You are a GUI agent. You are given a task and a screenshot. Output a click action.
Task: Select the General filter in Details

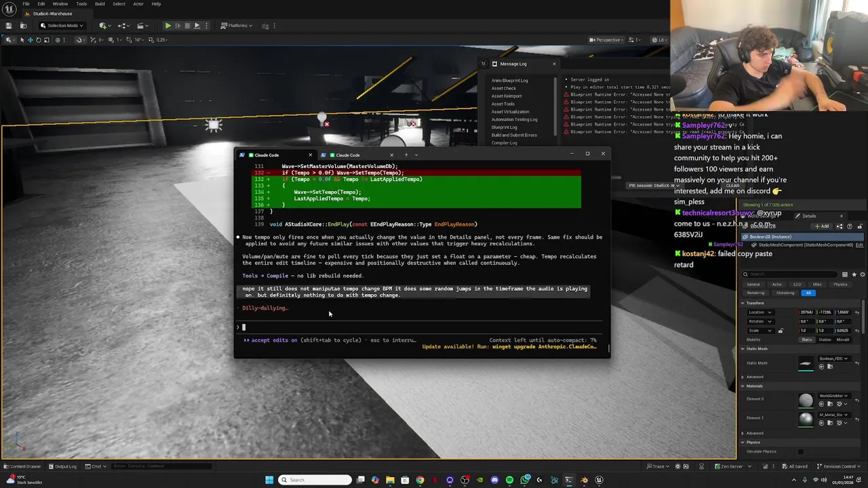tap(753, 285)
